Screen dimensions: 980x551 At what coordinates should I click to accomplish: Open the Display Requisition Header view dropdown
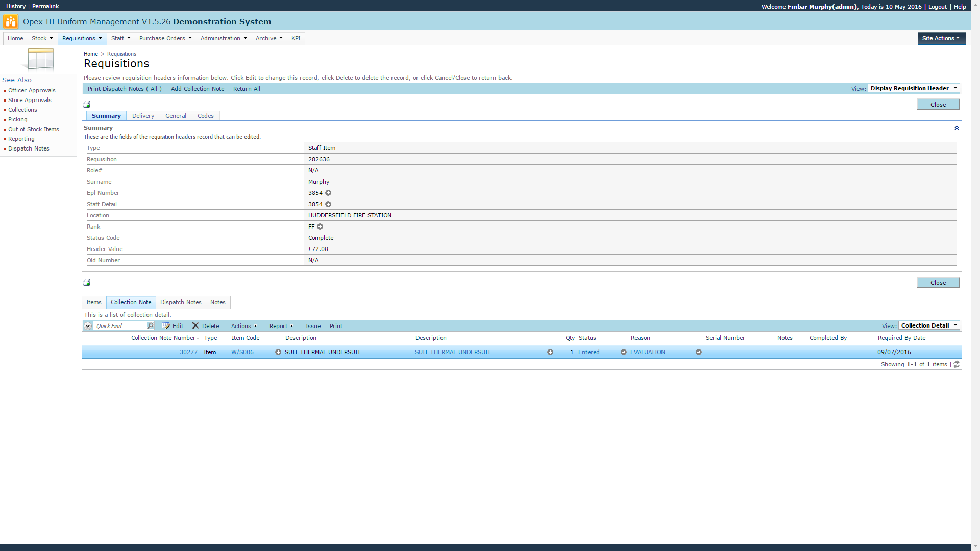pyautogui.click(x=914, y=88)
